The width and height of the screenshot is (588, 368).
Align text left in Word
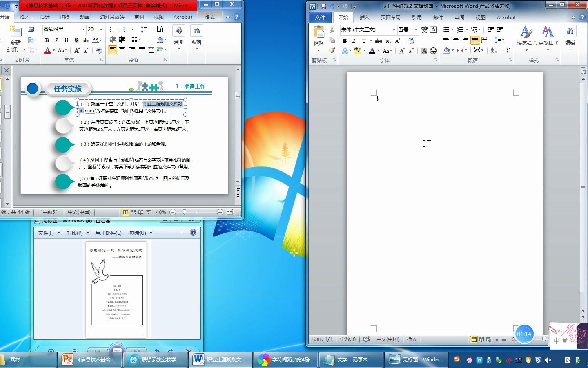(446, 40)
